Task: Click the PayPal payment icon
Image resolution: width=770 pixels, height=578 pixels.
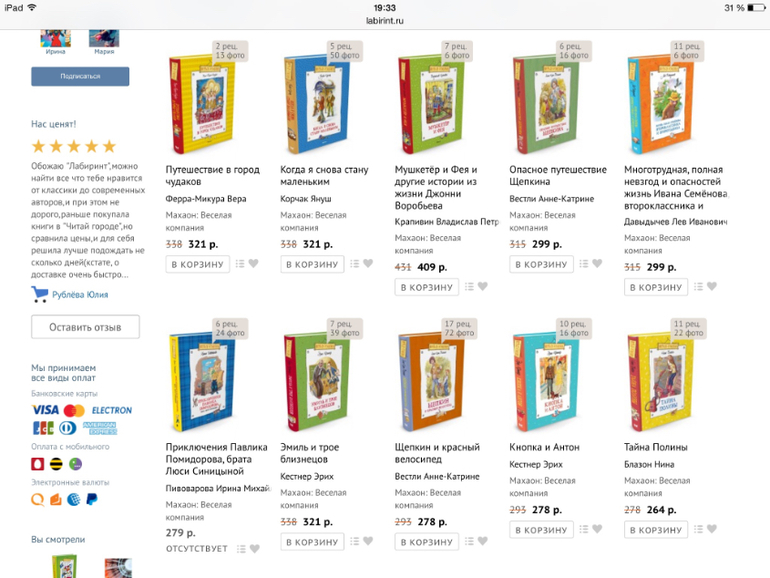Action: 92,499
